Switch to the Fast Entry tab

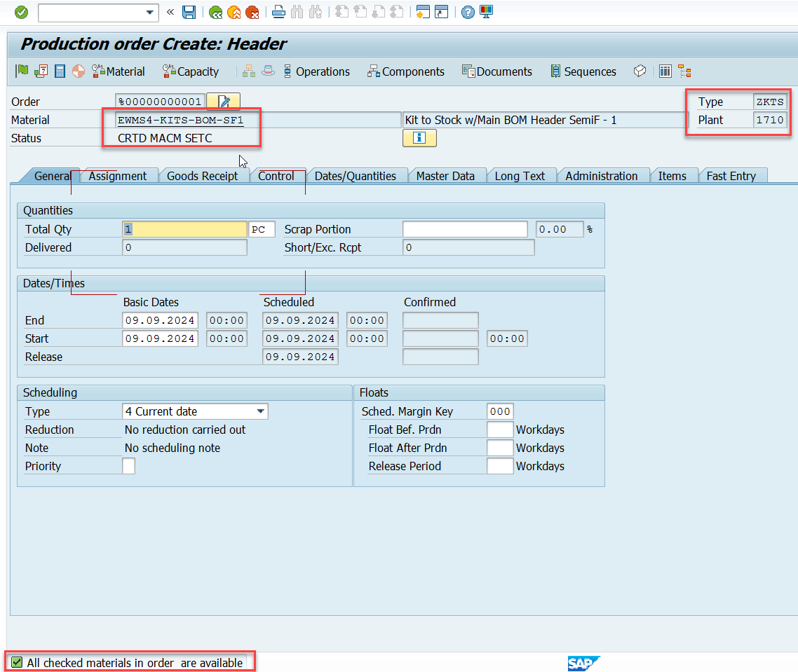coord(731,176)
